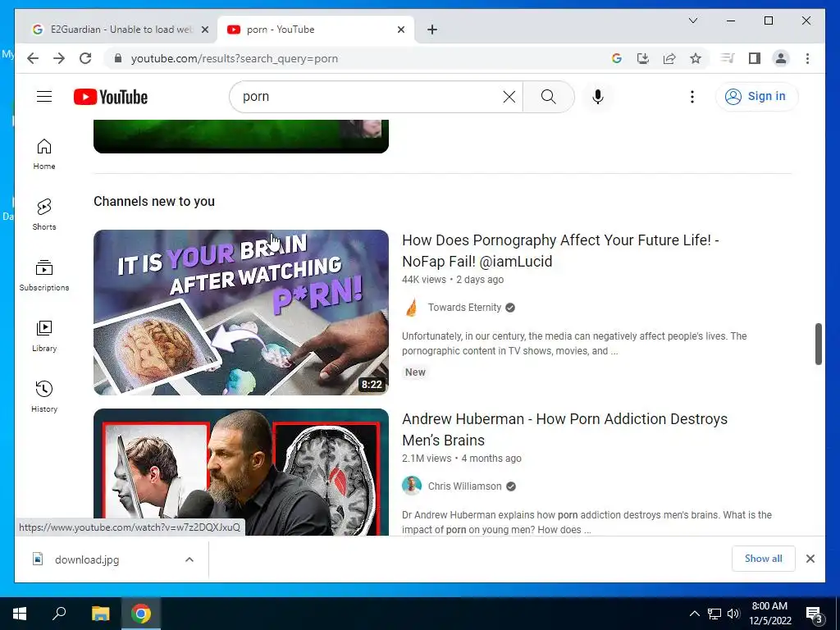Click the '44K views' text

[424, 280]
